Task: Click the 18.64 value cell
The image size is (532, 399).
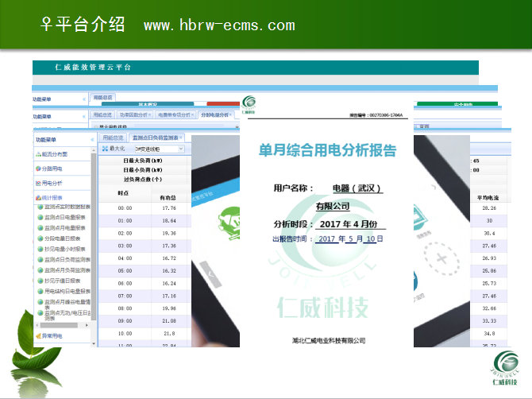Action: point(169,221)
